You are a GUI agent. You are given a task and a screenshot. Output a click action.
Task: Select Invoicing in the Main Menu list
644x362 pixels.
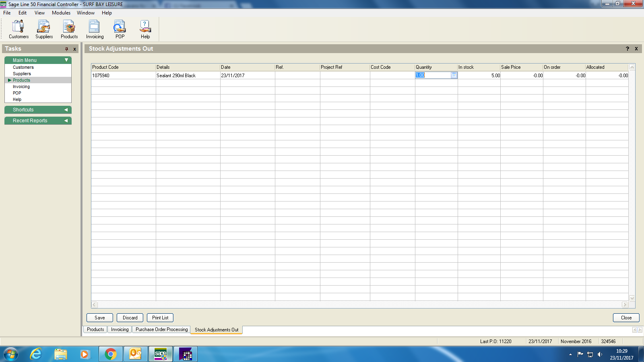[21, 86]
